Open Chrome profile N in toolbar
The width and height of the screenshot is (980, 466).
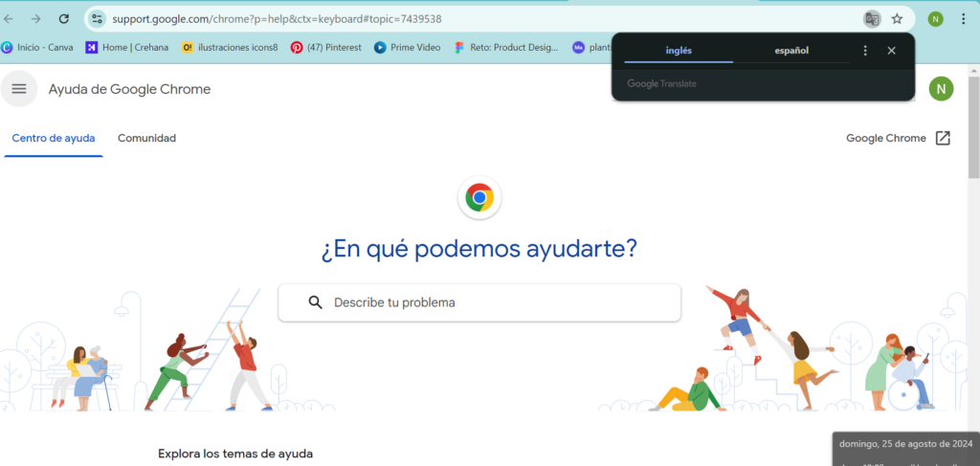pos(935,19)
